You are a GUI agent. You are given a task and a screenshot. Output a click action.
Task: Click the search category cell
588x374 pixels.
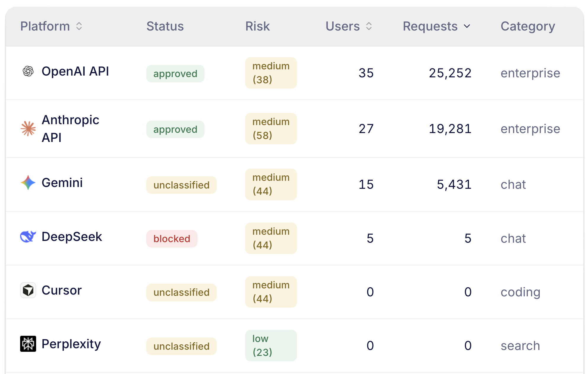coord(520,346)
